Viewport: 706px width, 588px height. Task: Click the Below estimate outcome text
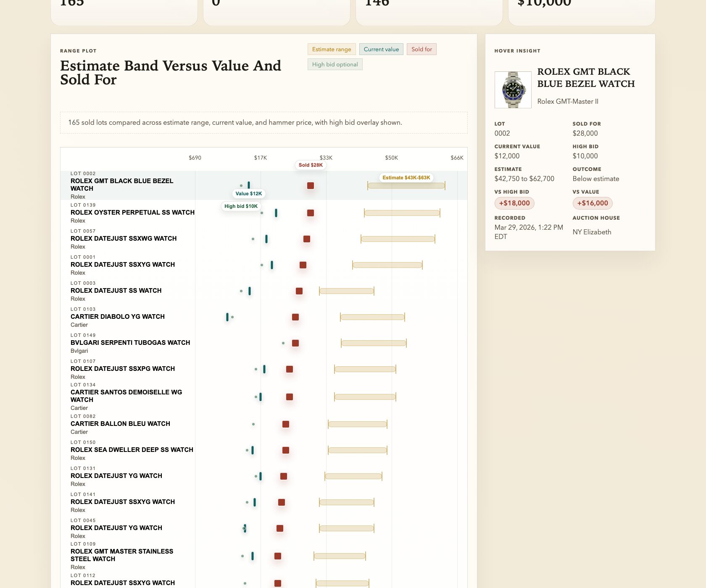point(596,178)
